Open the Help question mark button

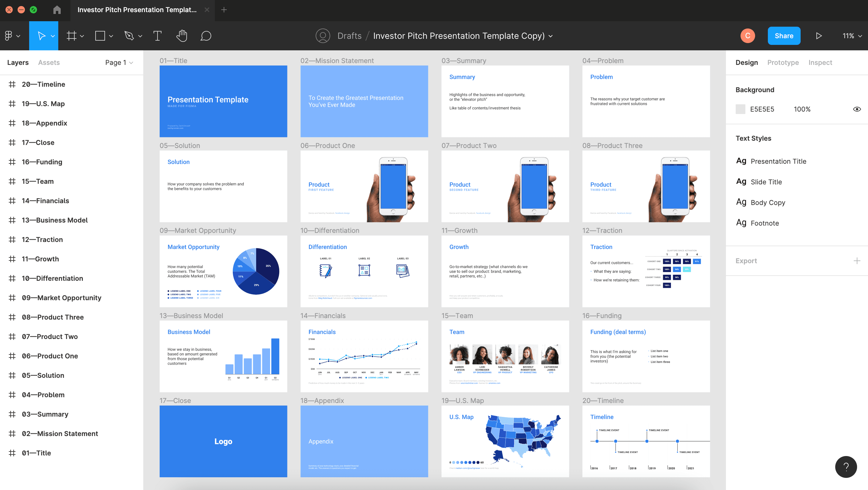(846, 467)
